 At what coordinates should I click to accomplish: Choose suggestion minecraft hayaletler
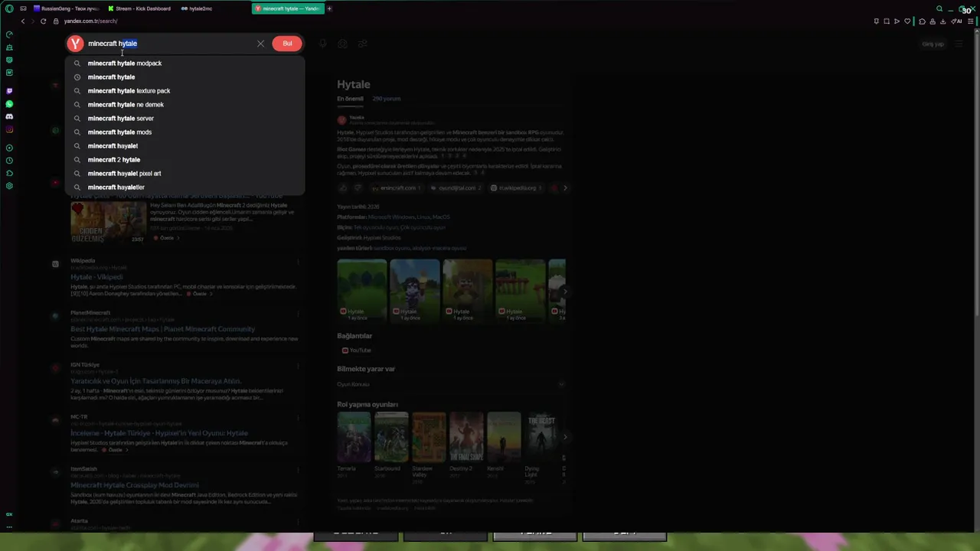click(x=184, y=187)
